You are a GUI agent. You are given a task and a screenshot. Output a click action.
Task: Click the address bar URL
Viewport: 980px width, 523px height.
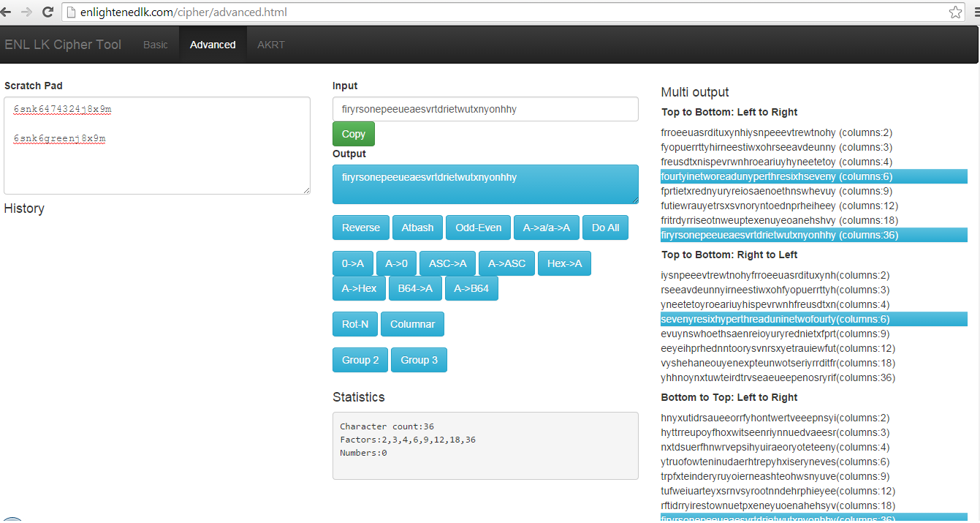[x=183, y=12]
